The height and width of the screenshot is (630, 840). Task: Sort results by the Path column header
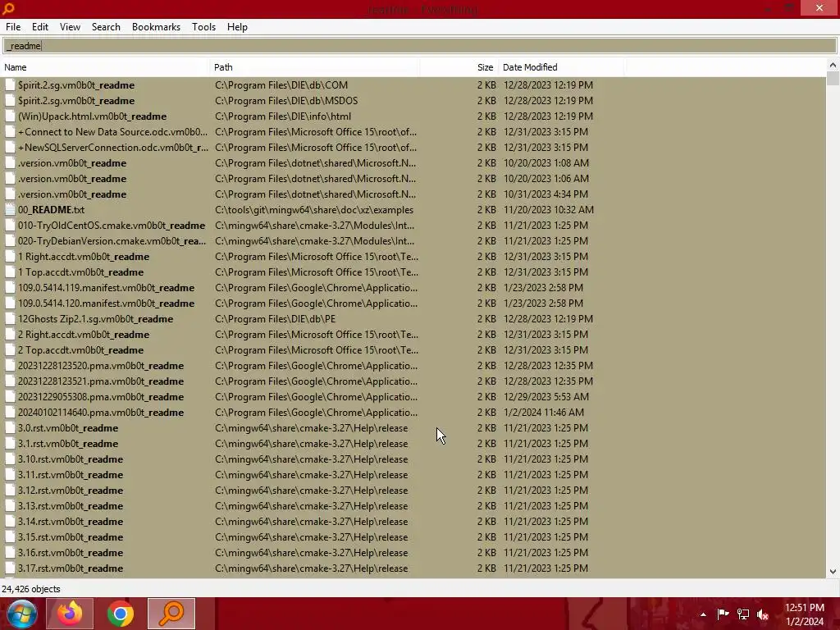pyautogui.click(x=315, y=67)
